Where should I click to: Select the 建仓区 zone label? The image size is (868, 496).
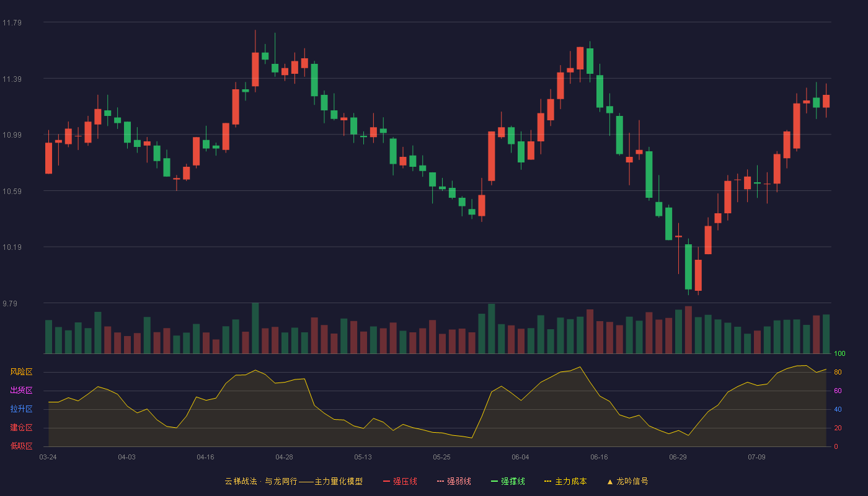coord(21,428)
